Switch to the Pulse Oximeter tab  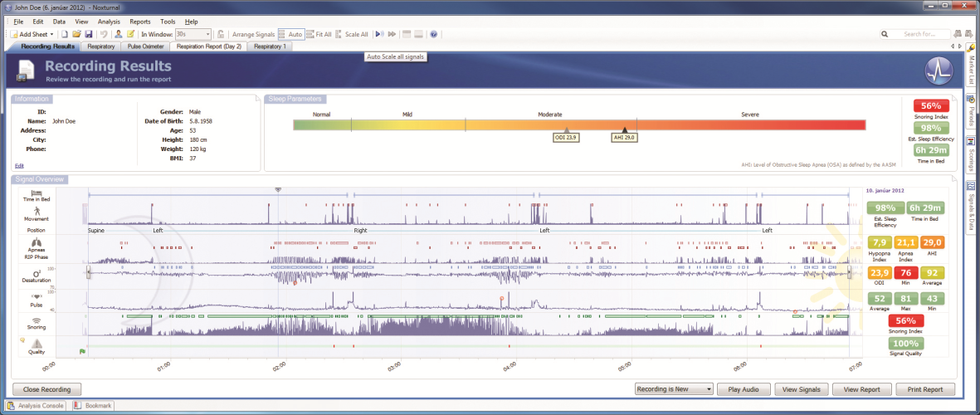tap(146, 46)
